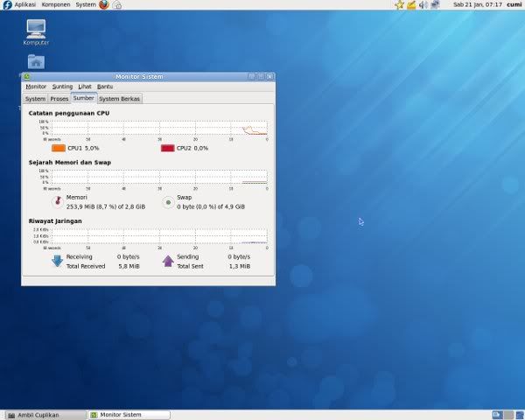
Task: Click the 253,9 MiB memory usage text
Action: coord(106,206)
